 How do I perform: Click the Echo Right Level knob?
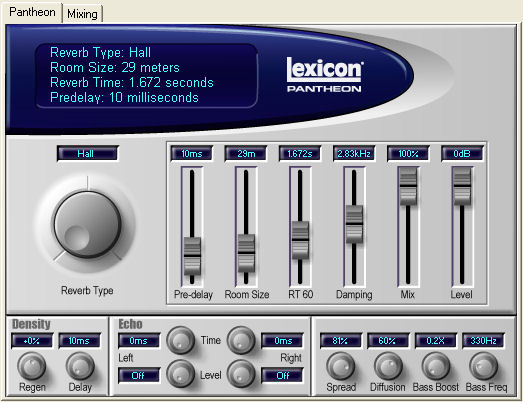241,374
